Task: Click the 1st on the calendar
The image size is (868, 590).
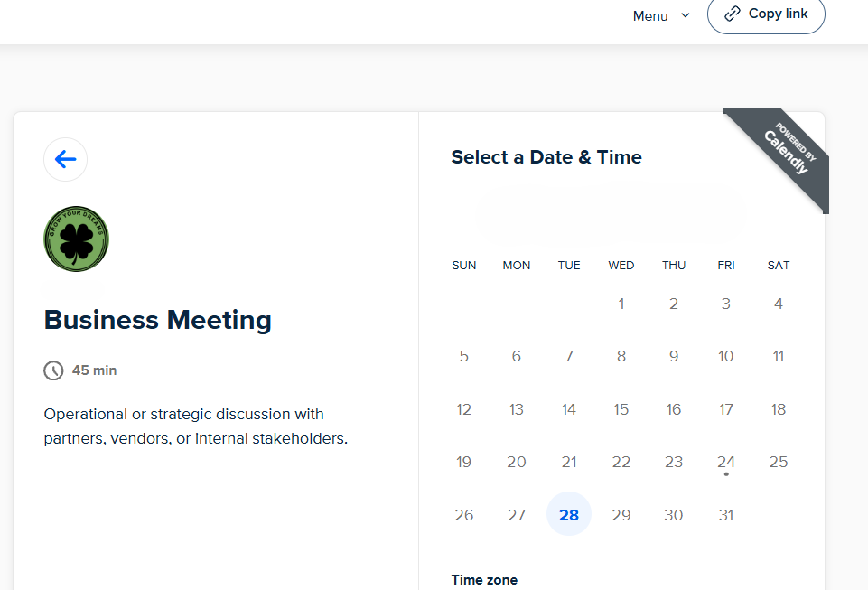Action: (621, 304)
